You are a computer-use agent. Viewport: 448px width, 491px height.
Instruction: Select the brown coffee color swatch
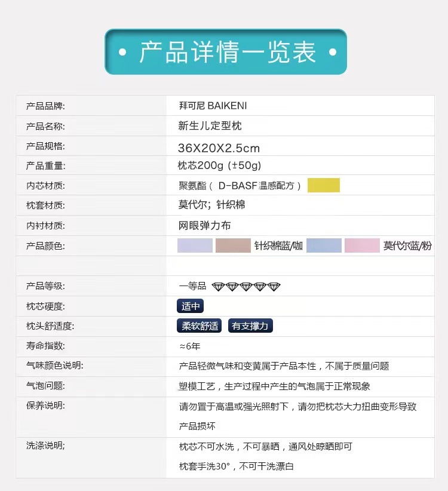(x=233, y=245)
